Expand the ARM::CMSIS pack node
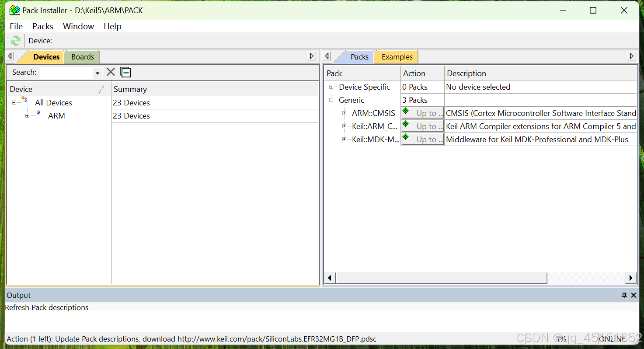The height and width of the screenshot is (349, 644). pyautogui.click(x=345, y=113)
